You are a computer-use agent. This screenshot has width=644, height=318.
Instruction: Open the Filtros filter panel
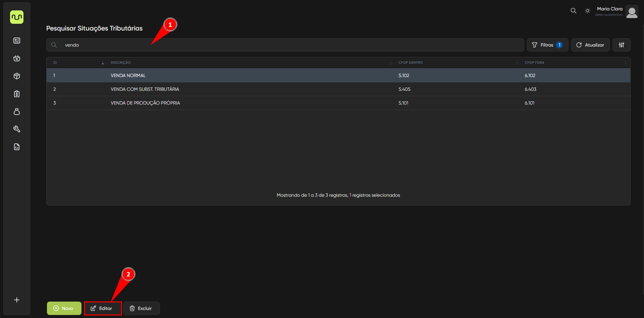click(547, 45)
